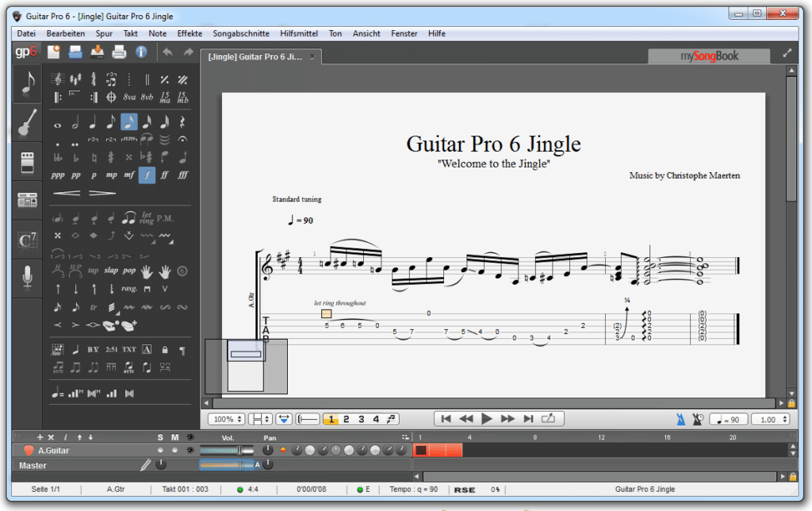Click the print icon
Screen dimensions: 812x511
[x=119, y=52]
